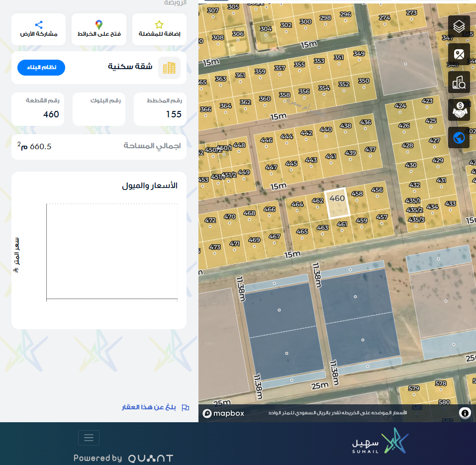Open the map layers icon
The height and width of the screenshot is (465, 476).
(x=459, y=26)
